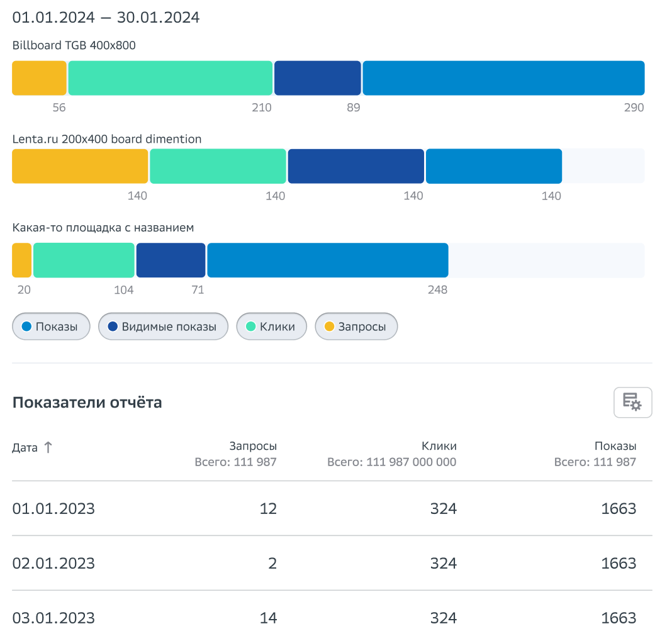
Task: Select dark blue Billboard TGB bar segment
Action: coord(318,78)
